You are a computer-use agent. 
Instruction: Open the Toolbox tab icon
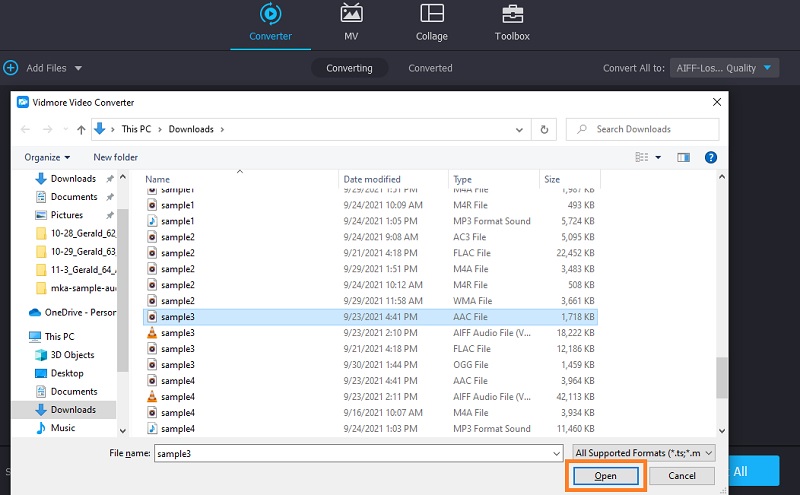tap(511, 15)
